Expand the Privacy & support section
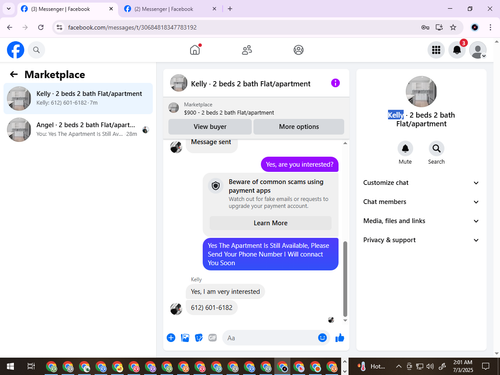This screenshot has height=375, width=500. [x=421, y=240]
